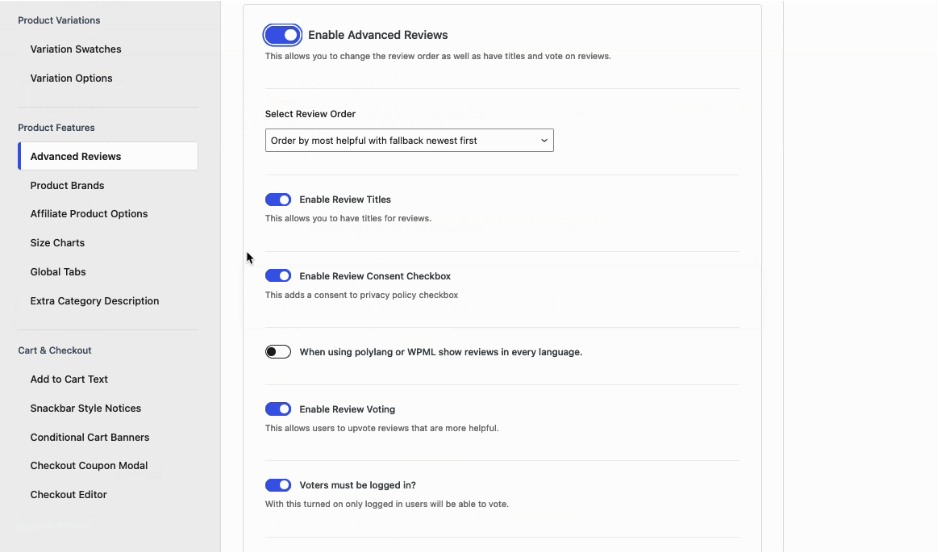
Task: Open Snackbar Style Notices settings
Action: click(86, 409)
